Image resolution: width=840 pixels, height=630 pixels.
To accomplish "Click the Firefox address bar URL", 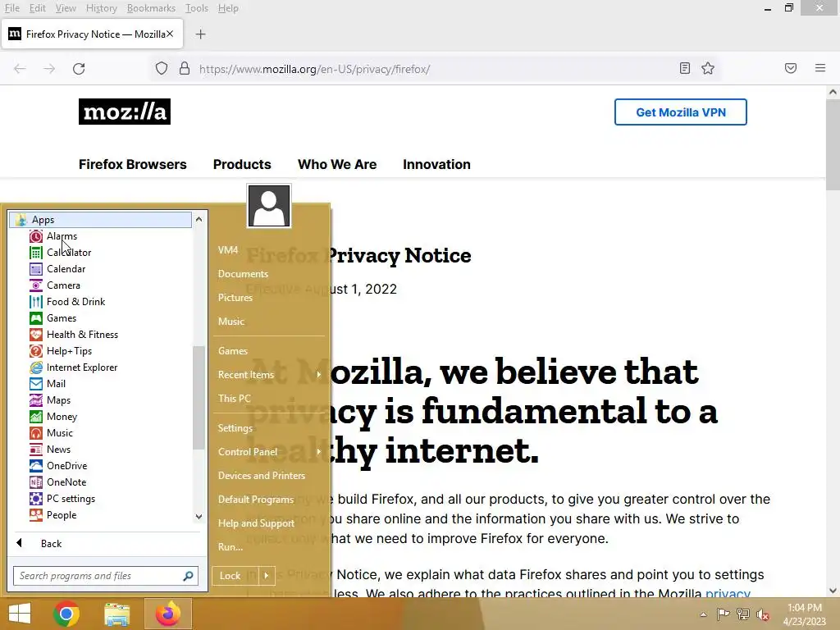I will coord(314,69).
